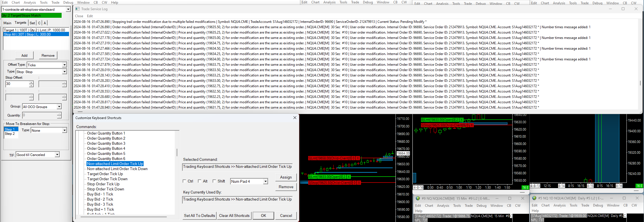
Task: Select Non-attached Limit Order Tick Down command
Action: 117,169
